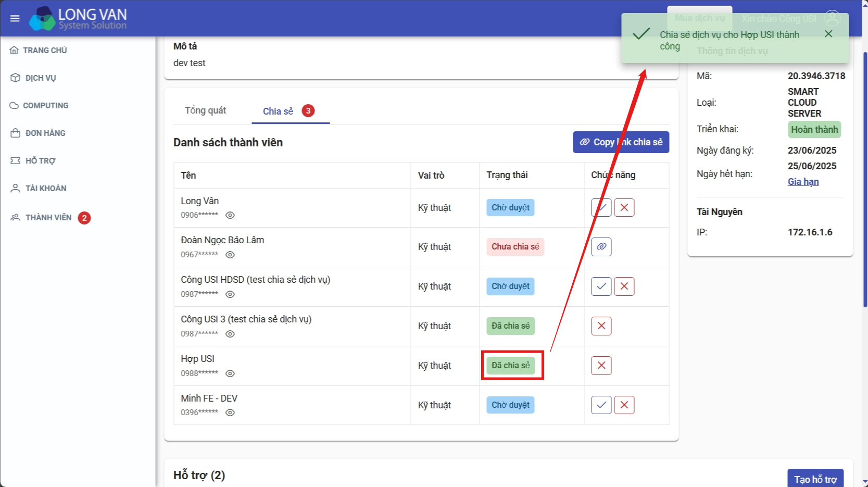
Task: Click the page vertical scrollbar
Action: point(865,180)
